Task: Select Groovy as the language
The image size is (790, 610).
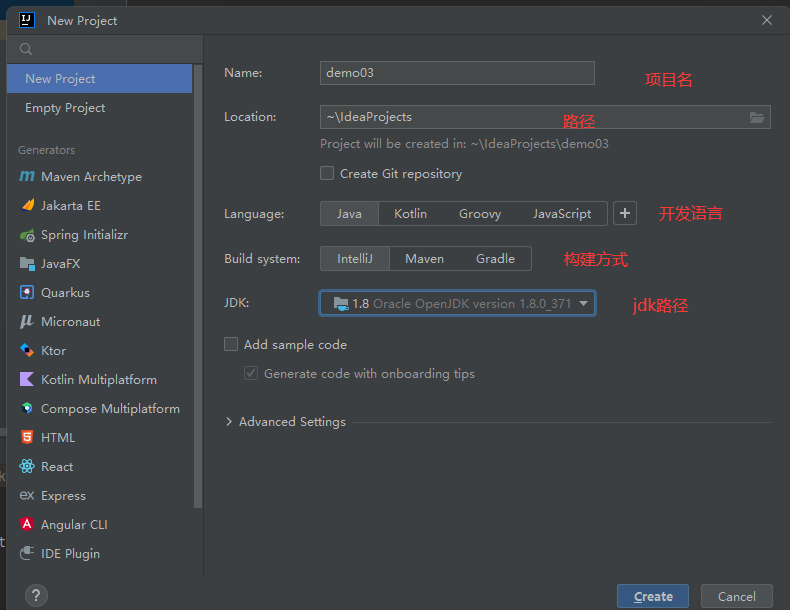Action: coord(480,214)
